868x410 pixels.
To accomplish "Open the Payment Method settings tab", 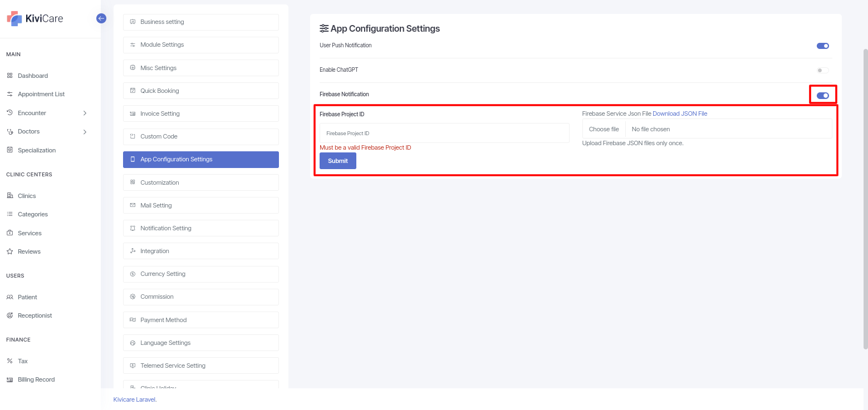I will [200, 320].
